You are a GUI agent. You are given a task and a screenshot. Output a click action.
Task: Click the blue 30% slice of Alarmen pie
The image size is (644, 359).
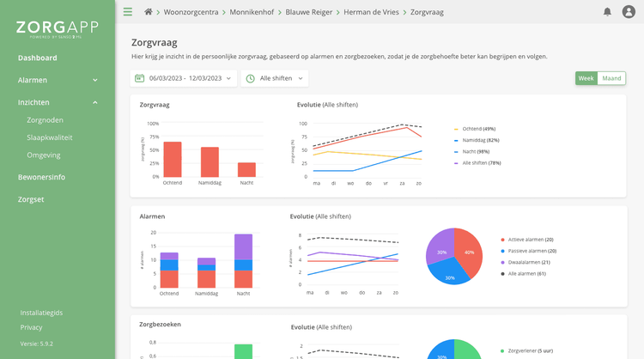point(448,271)
